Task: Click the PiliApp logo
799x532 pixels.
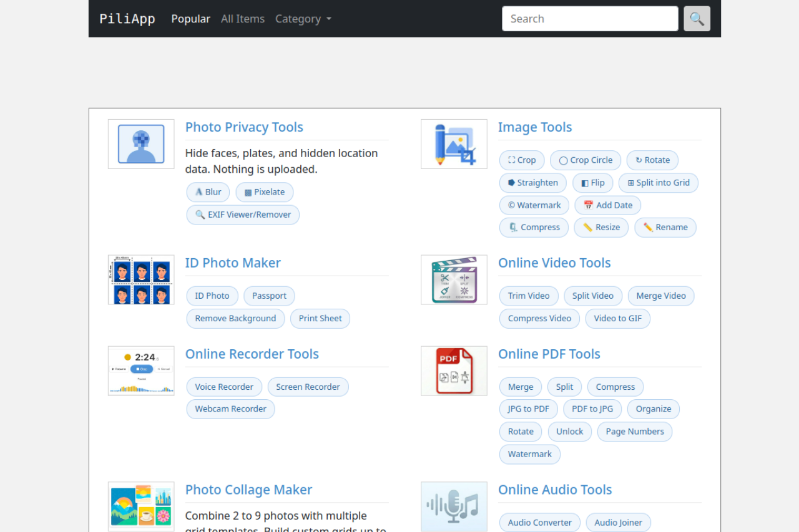Action: pyautogui.click(x=127, y=19)
